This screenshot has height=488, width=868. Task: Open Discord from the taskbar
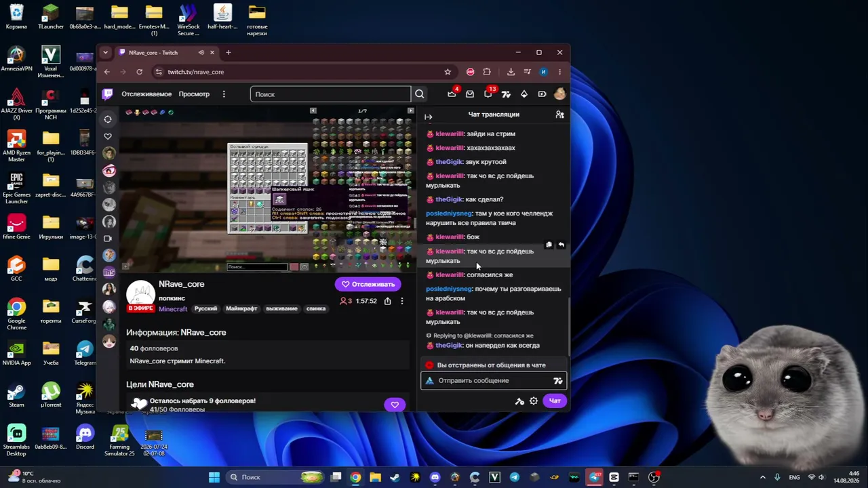click(435, 477)
